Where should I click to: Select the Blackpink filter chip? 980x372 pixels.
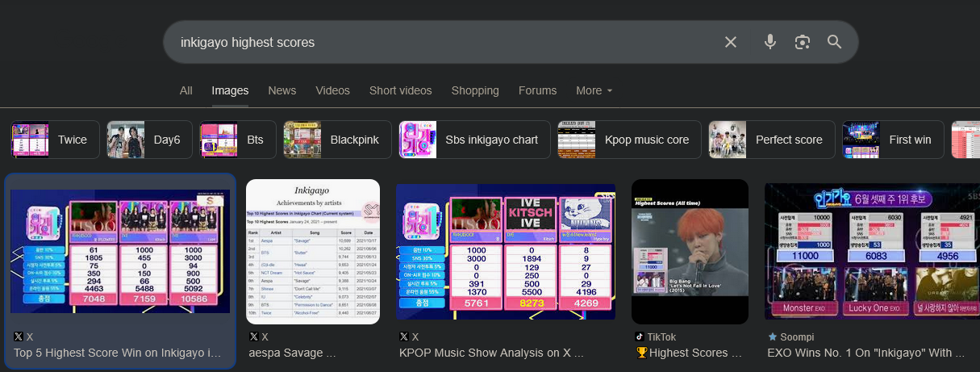[337, 140]
